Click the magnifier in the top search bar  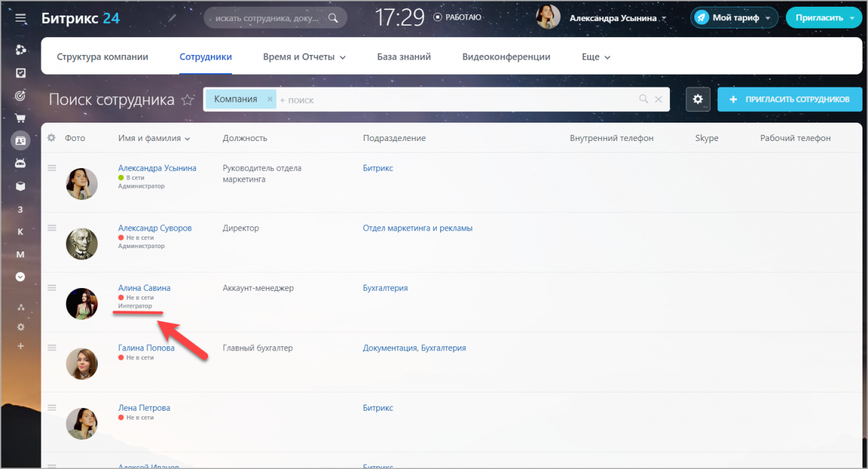click(x=333, y=18)
